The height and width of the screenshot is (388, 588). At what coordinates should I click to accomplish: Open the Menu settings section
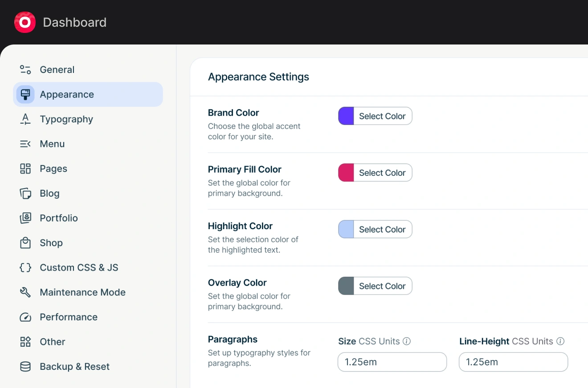click(52, 144)
